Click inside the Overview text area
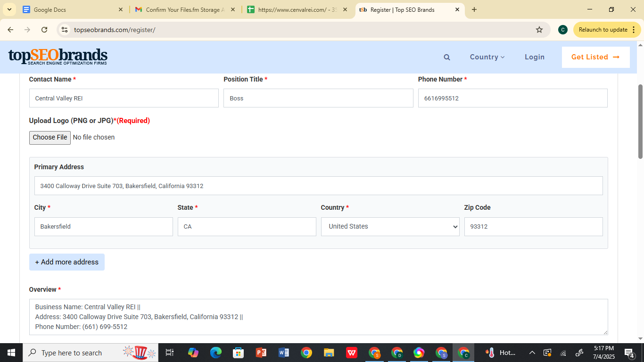Screen dimensions: 644x362 [x=319, y=317]
